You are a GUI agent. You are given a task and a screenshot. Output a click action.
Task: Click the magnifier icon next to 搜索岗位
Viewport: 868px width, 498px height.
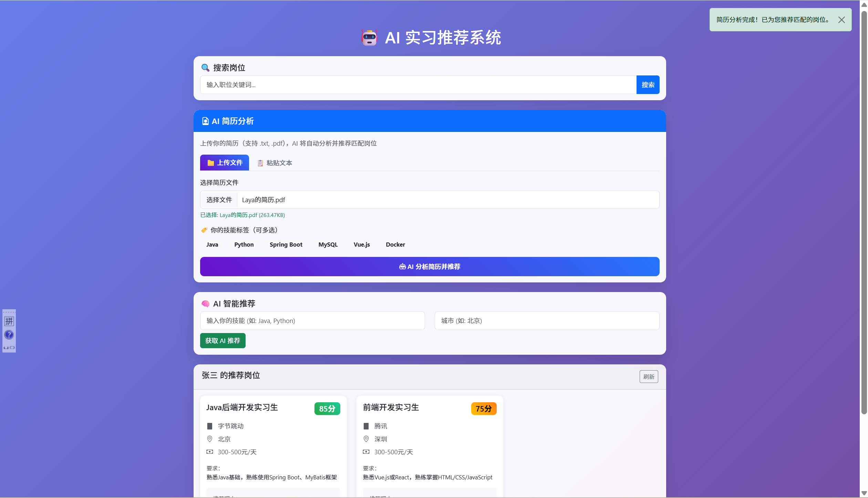pyautogui.click(x=205, y=68)
